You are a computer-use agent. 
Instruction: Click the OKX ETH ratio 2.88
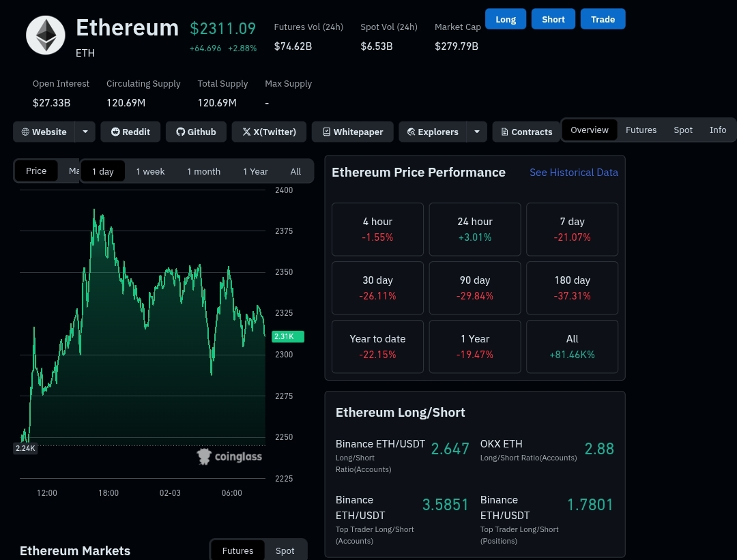tap(599, 449)
